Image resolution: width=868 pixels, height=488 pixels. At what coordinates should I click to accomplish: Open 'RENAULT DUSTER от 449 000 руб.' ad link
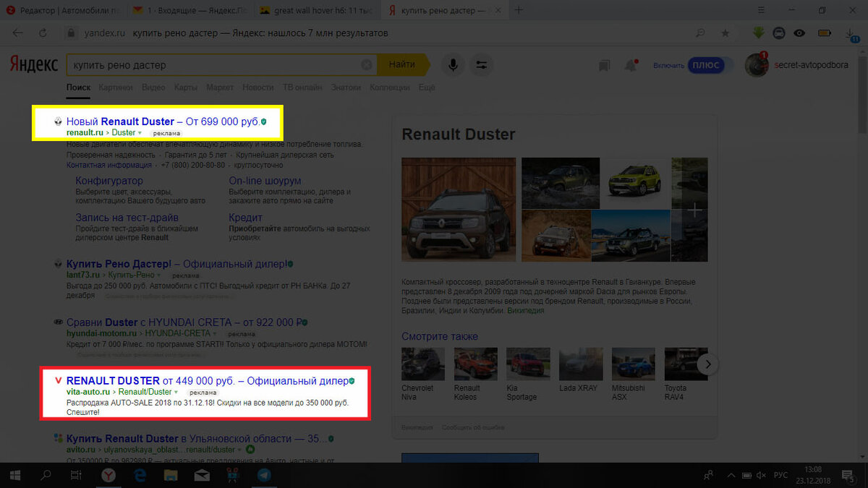click(x=206, y=380)
